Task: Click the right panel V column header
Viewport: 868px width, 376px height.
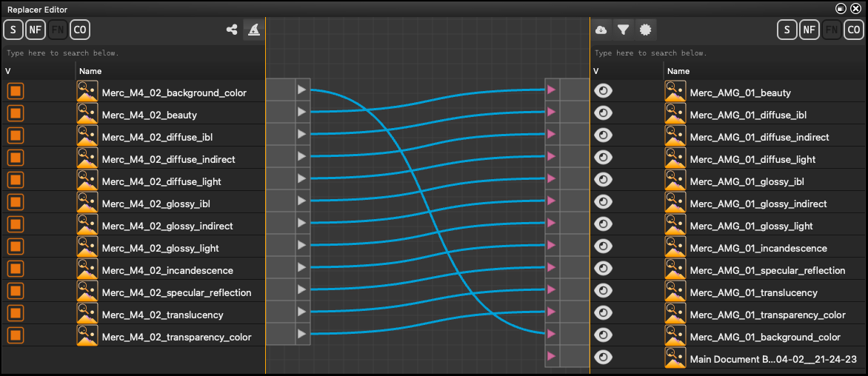Action: (627, 71)
